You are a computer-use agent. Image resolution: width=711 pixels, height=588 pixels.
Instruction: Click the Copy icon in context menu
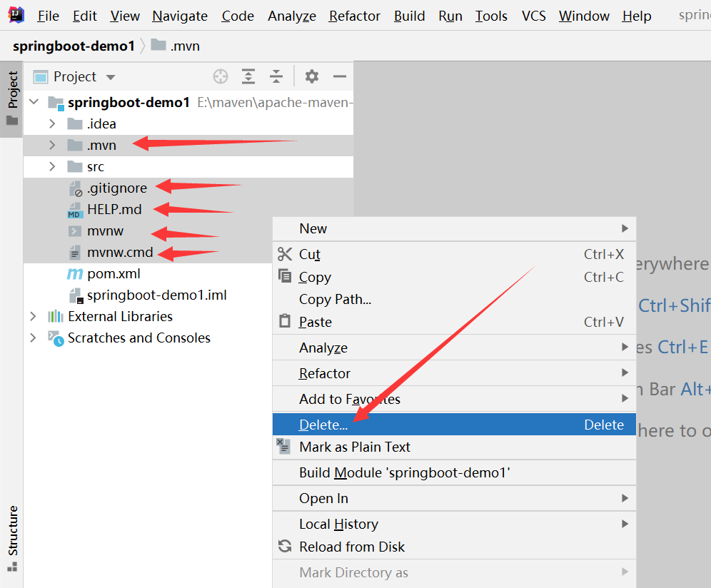(x=285, y=276)
